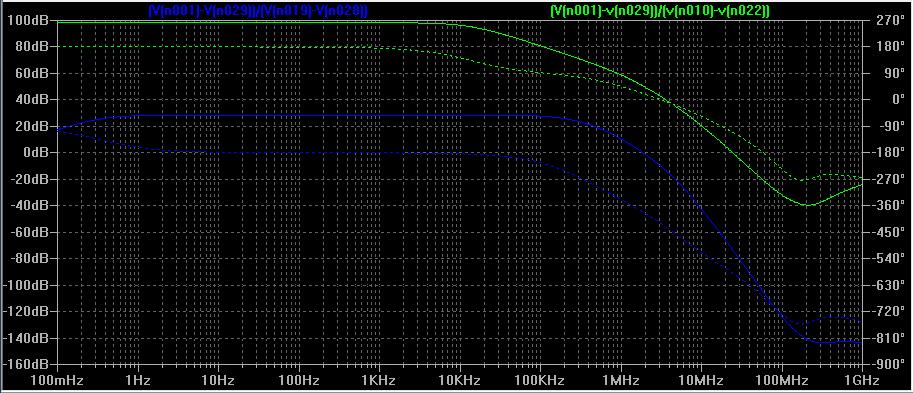Click the -720° phase axis label
This screenshot has width=913, height=393.
[x=887, y=311]
